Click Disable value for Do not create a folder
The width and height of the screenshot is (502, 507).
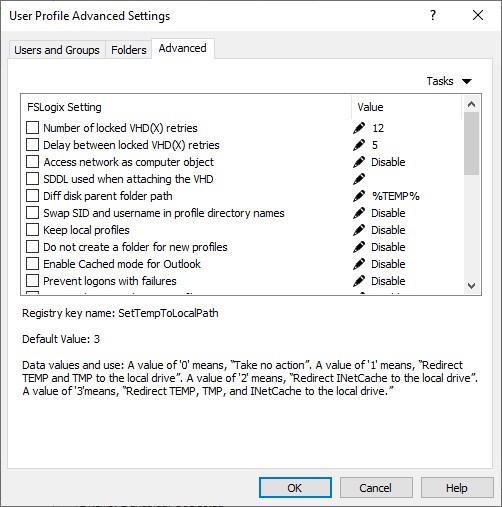coord(388,247)
